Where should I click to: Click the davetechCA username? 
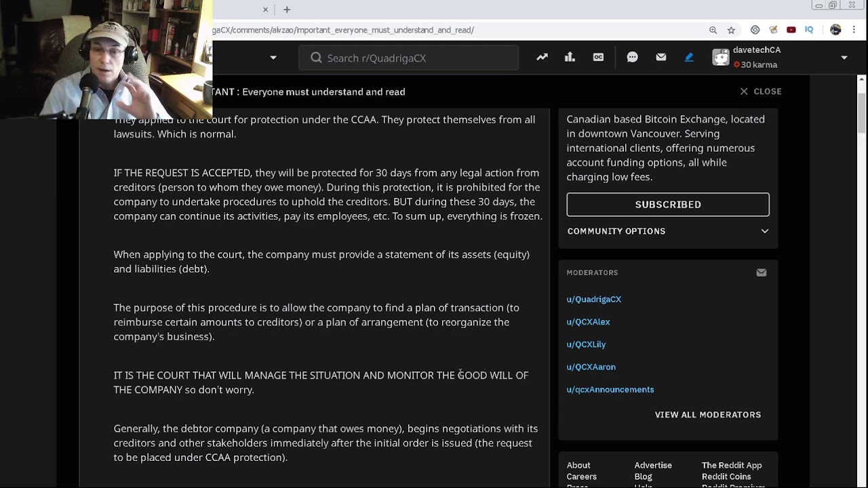coord(757,50)
